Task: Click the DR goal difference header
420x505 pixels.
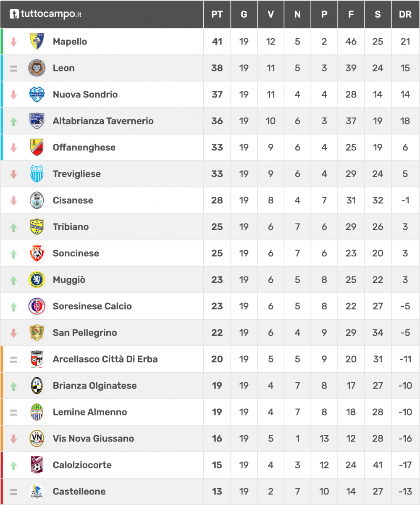Action: point(405,14)
